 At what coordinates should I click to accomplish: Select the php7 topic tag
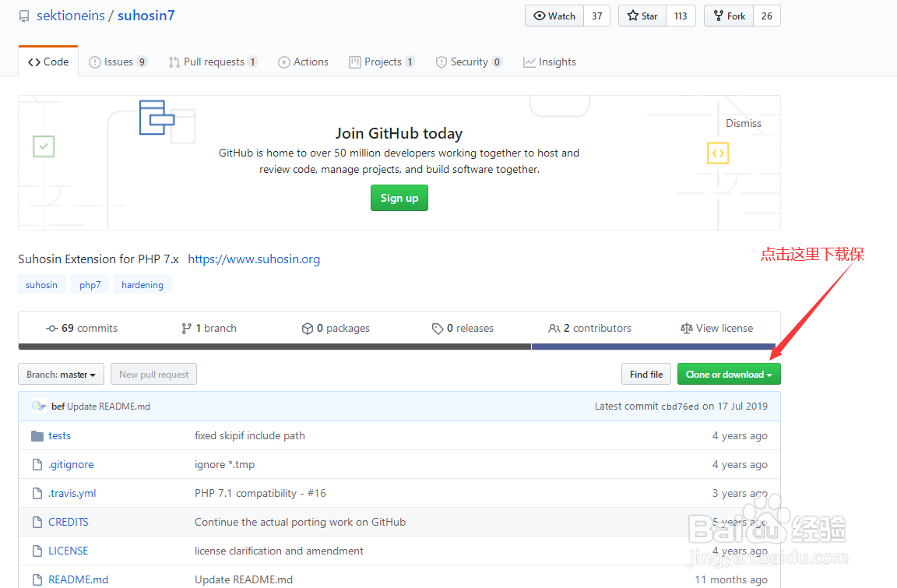tap(90, 285)
